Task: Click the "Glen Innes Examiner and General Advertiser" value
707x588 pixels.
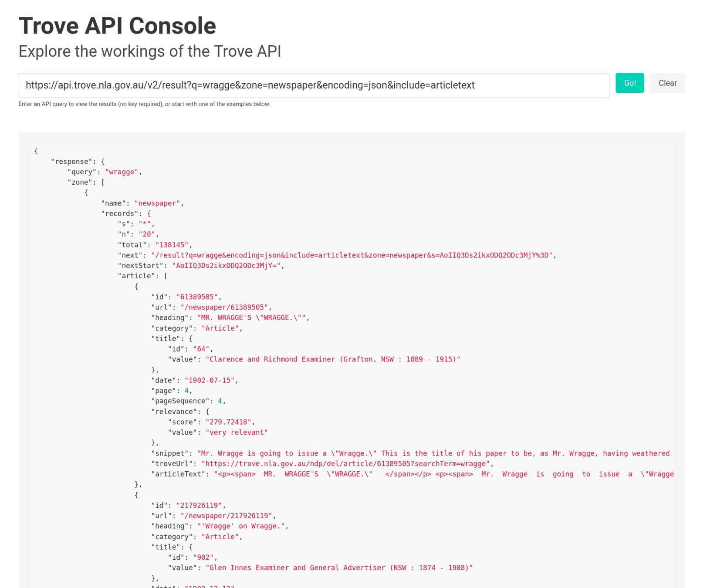Action: click(x=339, y=568)
